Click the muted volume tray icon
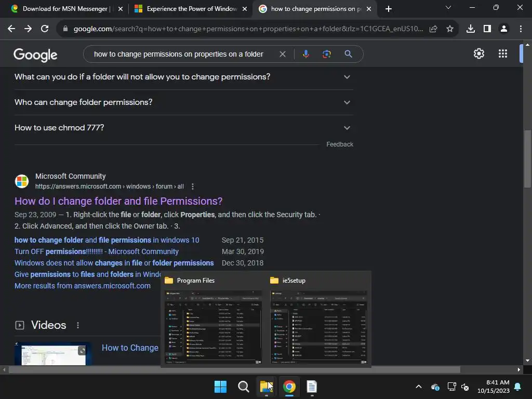The image size is (532, 399). tap(465, 387)
